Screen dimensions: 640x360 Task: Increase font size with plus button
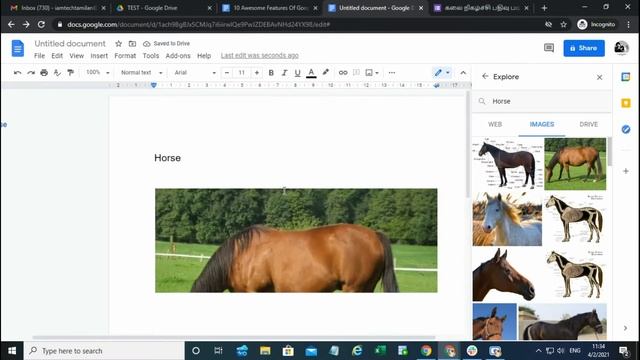pos(257,73)
